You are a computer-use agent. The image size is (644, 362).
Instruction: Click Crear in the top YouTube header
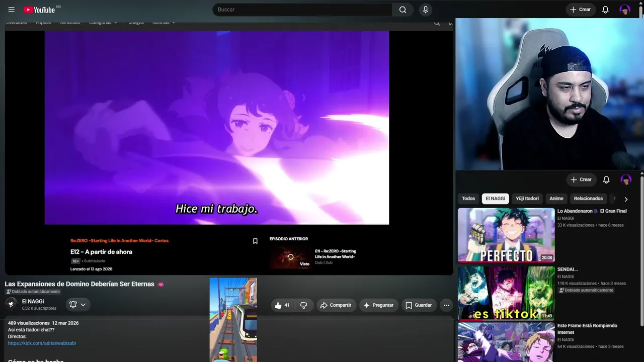click(x=581, y=10)
